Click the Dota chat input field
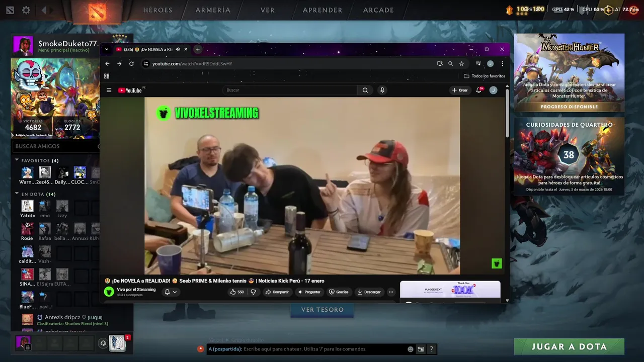This screenshot has height=362, width=644. tap(307, 349)
